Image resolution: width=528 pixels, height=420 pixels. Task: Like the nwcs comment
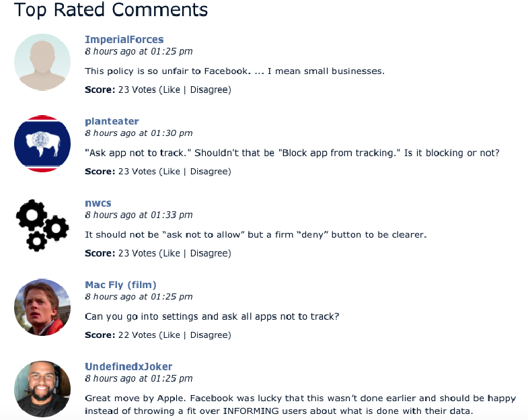click(171, 254)
